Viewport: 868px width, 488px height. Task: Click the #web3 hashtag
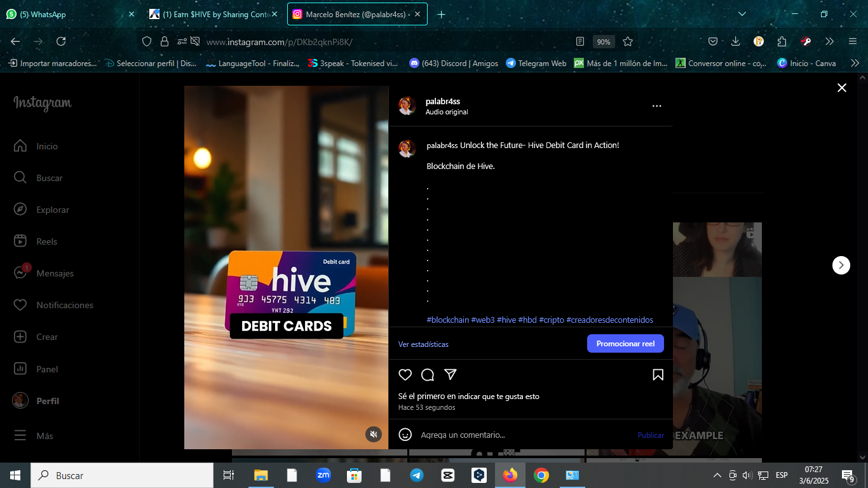point(483,320)
